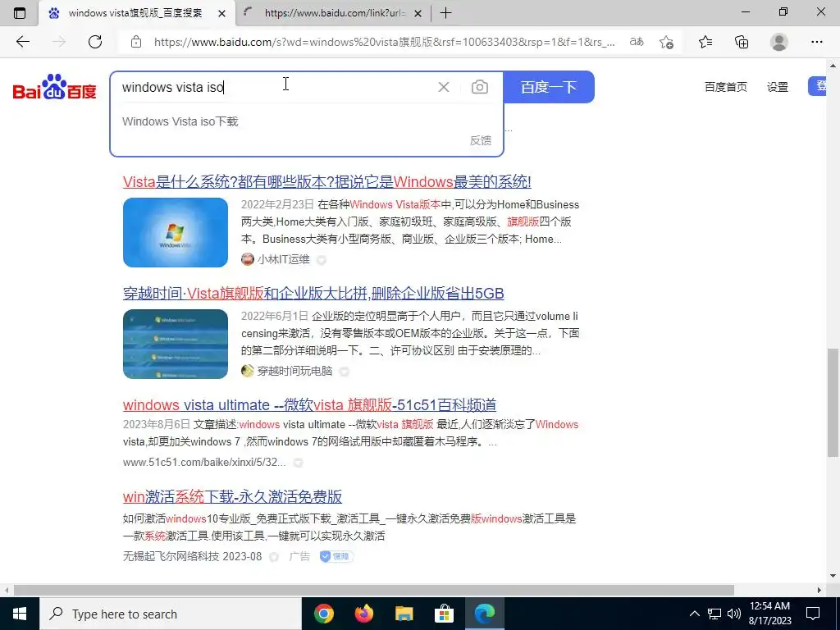Click Edge icon in taskbar
The width and height of the screenshot is (840, 630).
click(x=484, y=614)
